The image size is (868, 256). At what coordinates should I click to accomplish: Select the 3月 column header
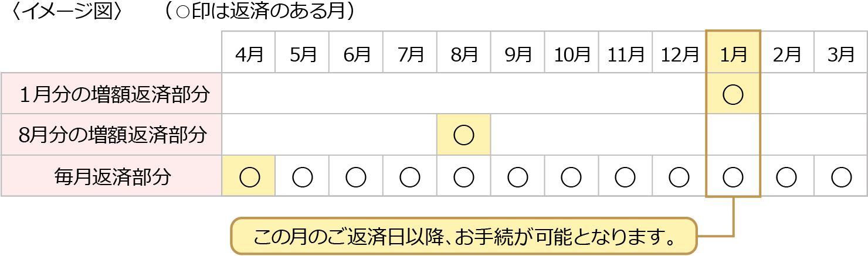click(x=840, y=54)
